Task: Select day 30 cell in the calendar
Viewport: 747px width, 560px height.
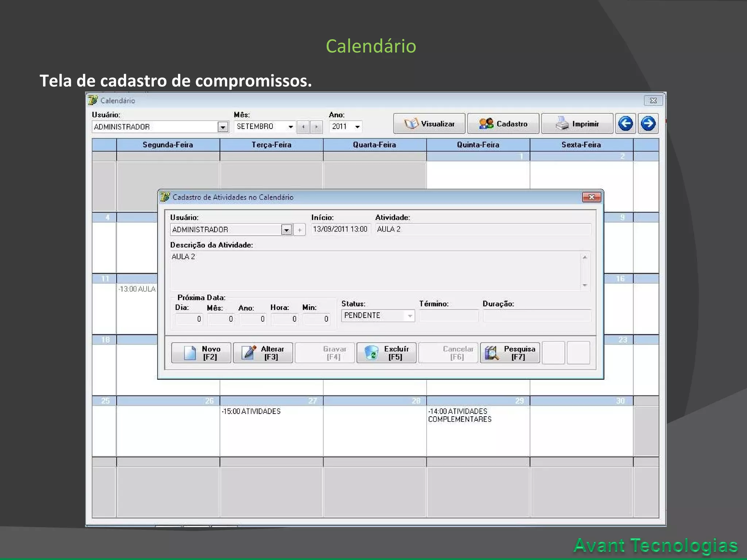Action: point(581,427)
